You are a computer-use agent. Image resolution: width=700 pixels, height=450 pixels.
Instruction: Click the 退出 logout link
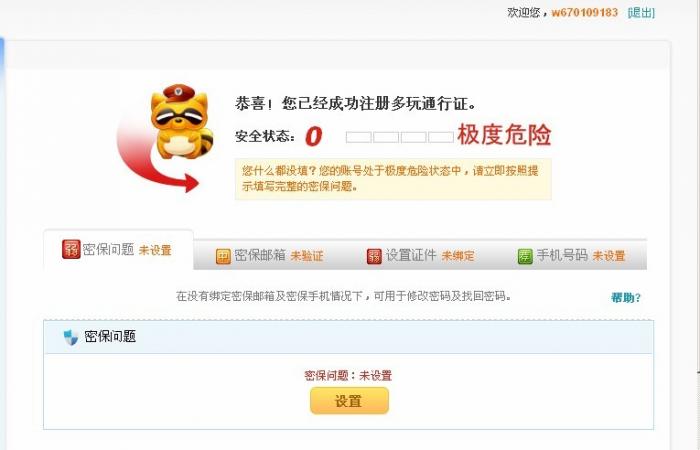641,12
